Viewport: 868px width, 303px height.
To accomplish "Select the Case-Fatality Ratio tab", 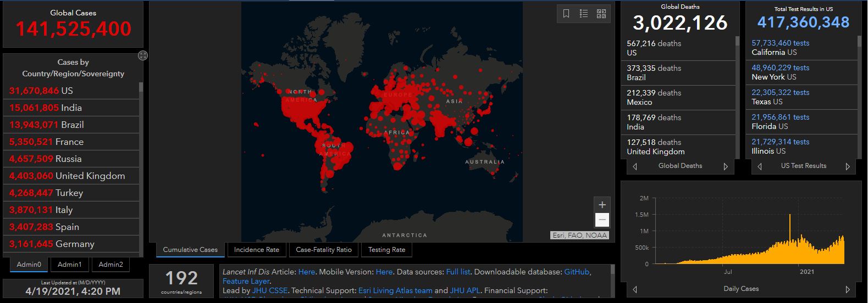I will pos(323,250).
